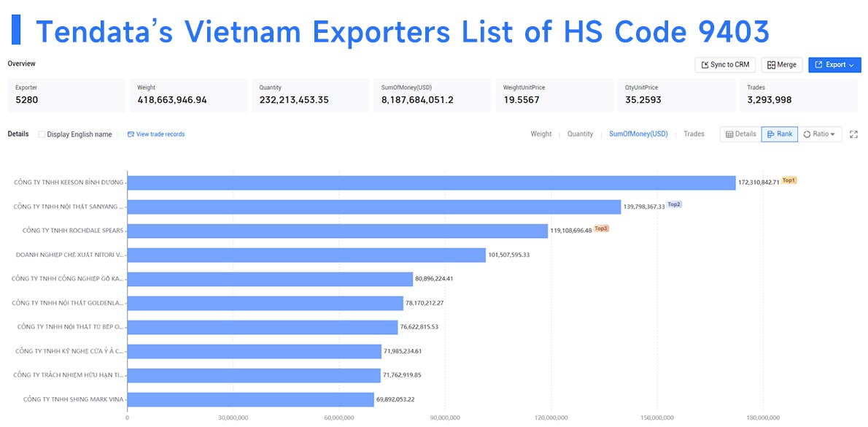
Task: Click the Top1 badge
Action: coord(788,180)
